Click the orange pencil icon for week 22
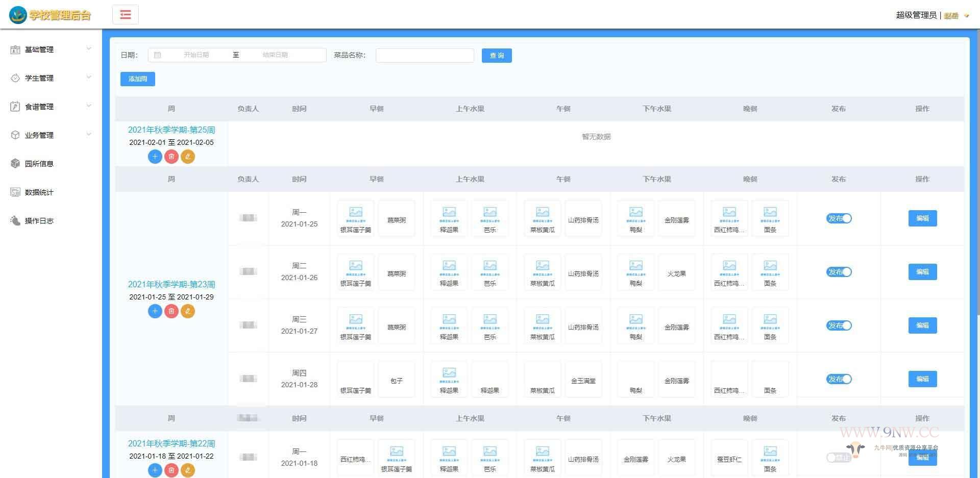This screenshot has width=980, height=478. point(188,470)
